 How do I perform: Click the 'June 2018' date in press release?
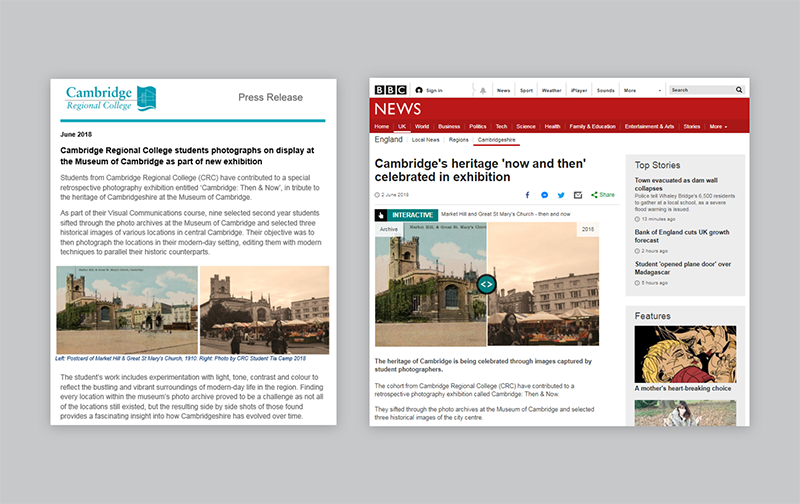(x=76, y=135)
